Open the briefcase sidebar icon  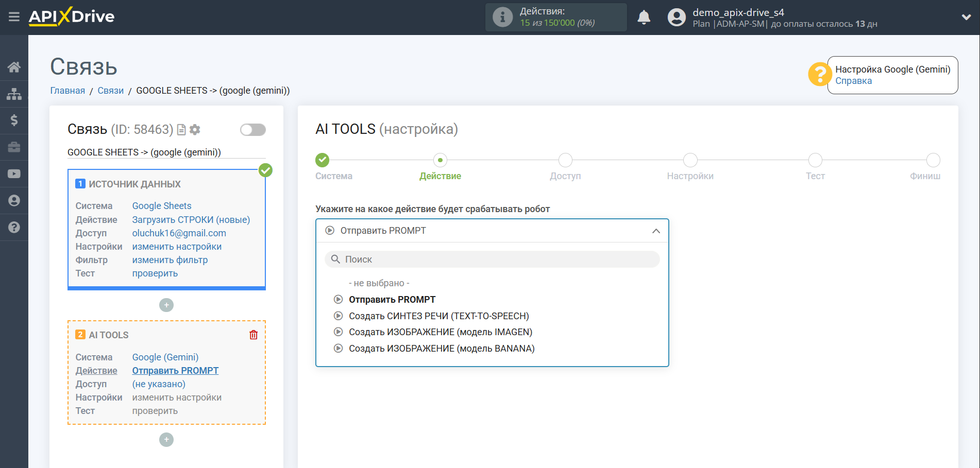point(14,147)
